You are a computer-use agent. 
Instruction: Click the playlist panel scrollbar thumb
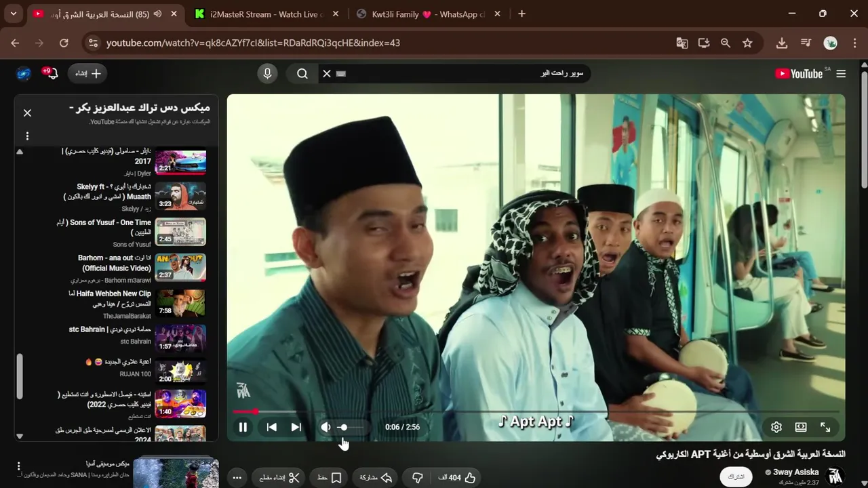19,376
